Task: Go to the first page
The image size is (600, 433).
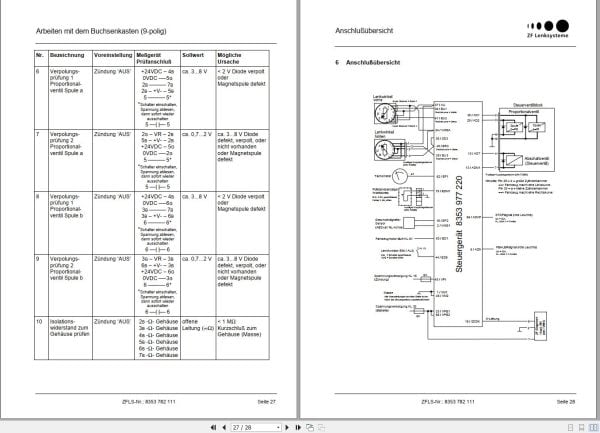Action: pyautogui.click(x=213, y=427)
